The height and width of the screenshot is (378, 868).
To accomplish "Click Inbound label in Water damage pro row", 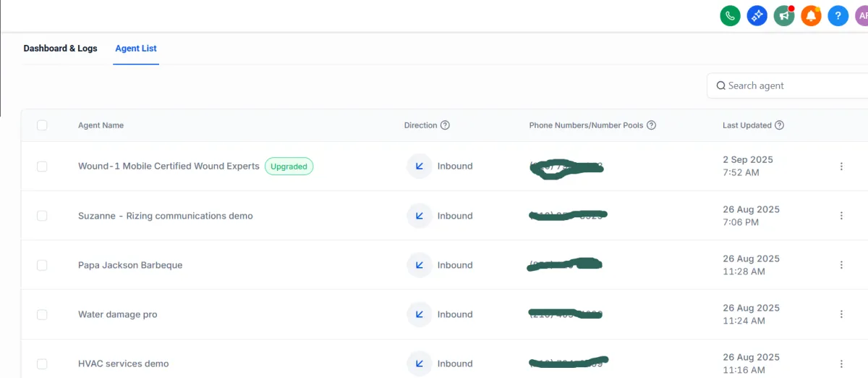I will coord(455,314).
